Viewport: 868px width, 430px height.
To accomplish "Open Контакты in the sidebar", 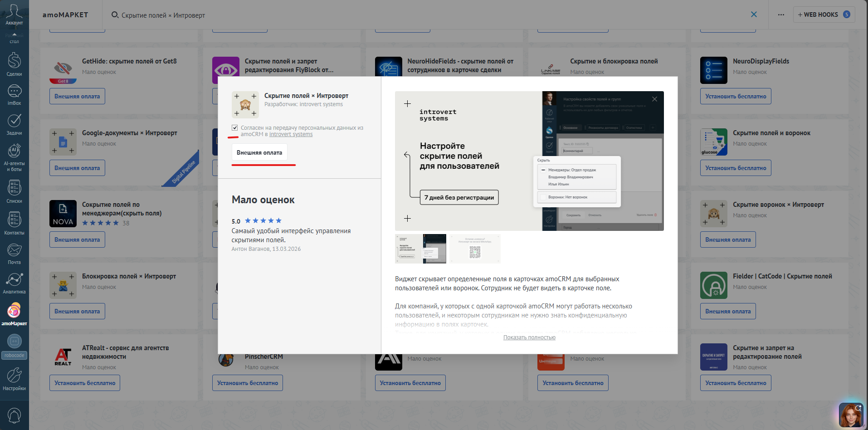I will click(x=14, y=223).
